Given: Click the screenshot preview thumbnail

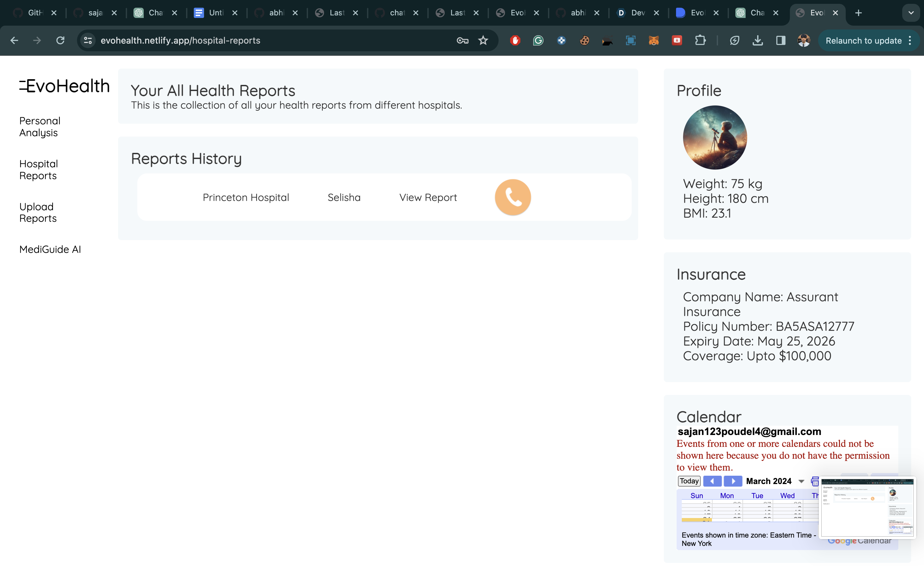Looking at the screenshot, I should 868,507.
